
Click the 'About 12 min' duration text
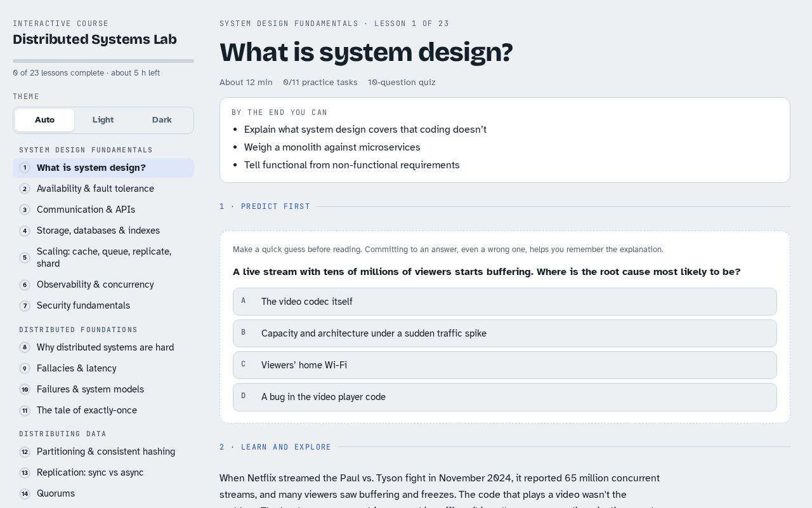click(246, 83)
